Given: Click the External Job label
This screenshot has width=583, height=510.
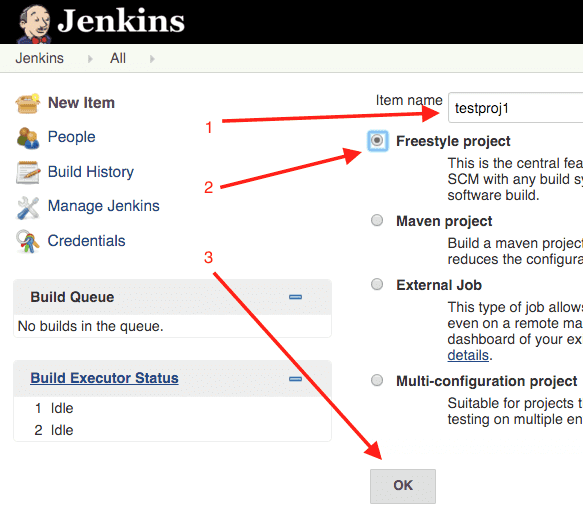Looking at the screenshot, I should pos(439,285).
